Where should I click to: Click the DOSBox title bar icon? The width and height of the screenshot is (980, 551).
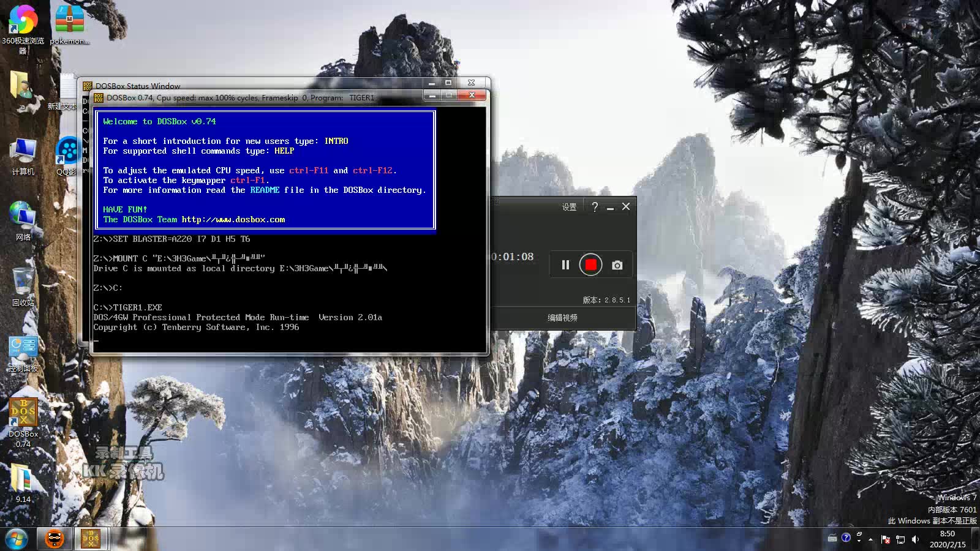99,97
